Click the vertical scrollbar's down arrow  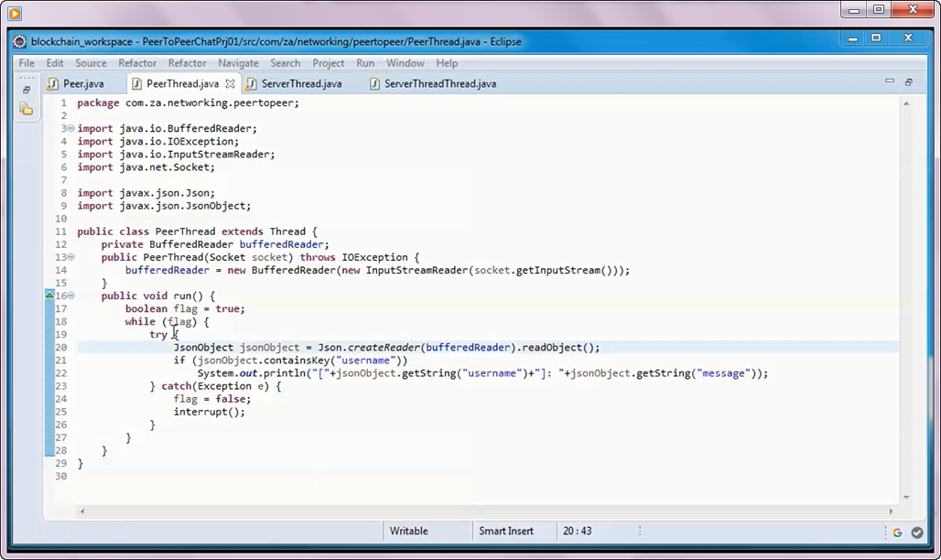[x=905, y=498]
